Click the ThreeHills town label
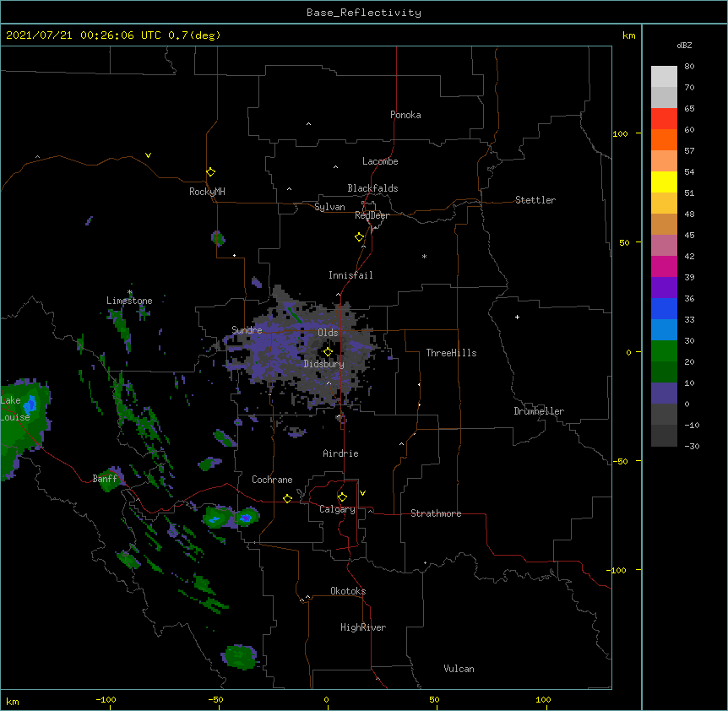Screen dimensions: 728x711 [x=451, y=353]
